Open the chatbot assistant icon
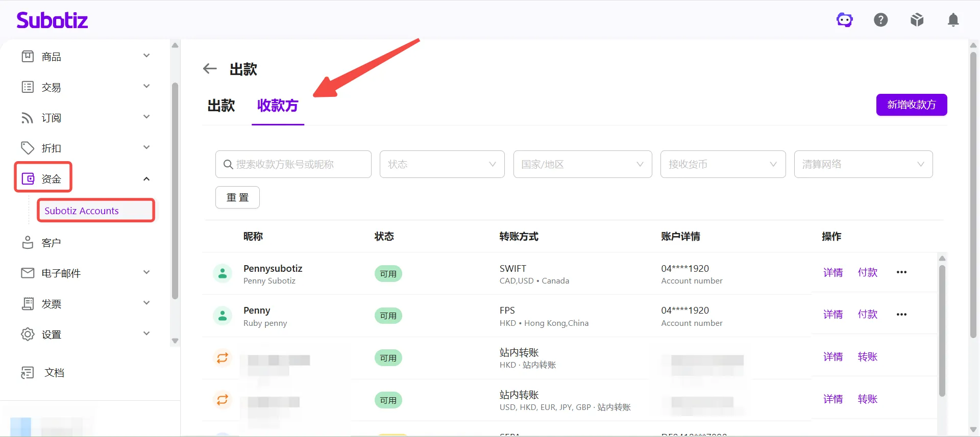Viewport: 980px width, 437px height. point(845,20)
